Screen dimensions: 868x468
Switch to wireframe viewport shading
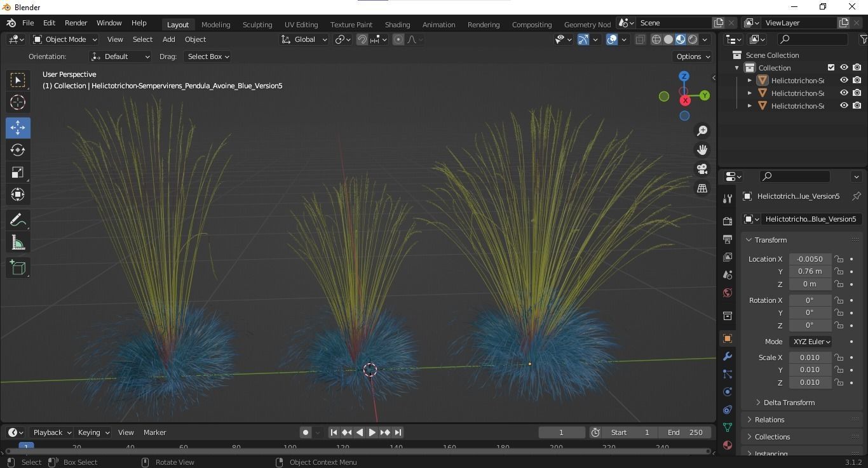coord(656,39)
